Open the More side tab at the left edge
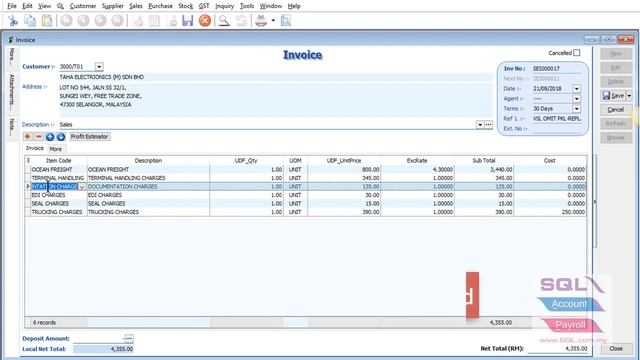Image resolution: width=640 pixels, height=360 pixels. (x=11, y=58)
